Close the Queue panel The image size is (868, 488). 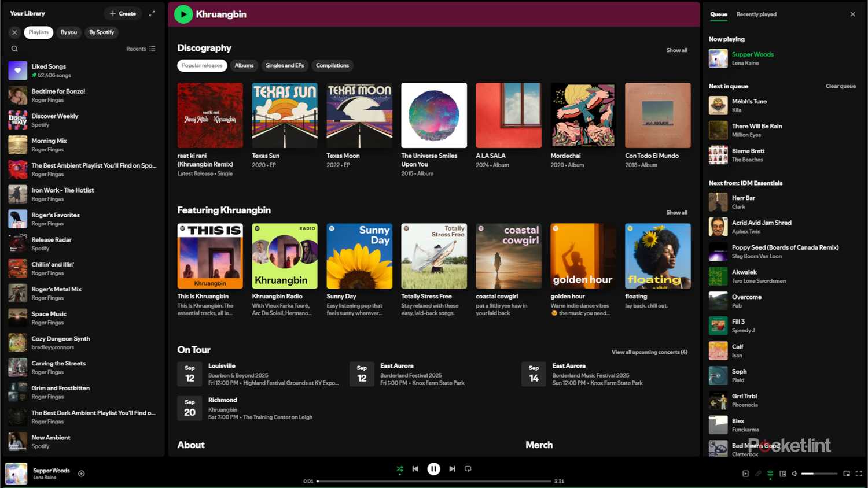(x=852, y=14)
